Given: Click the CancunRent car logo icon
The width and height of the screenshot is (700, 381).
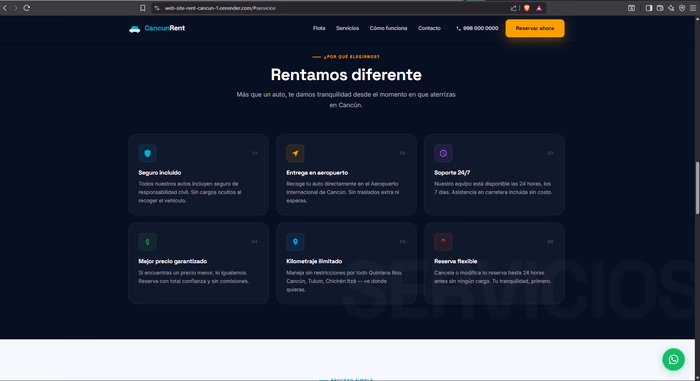Looking at the screenshot, I should (134, 29).
